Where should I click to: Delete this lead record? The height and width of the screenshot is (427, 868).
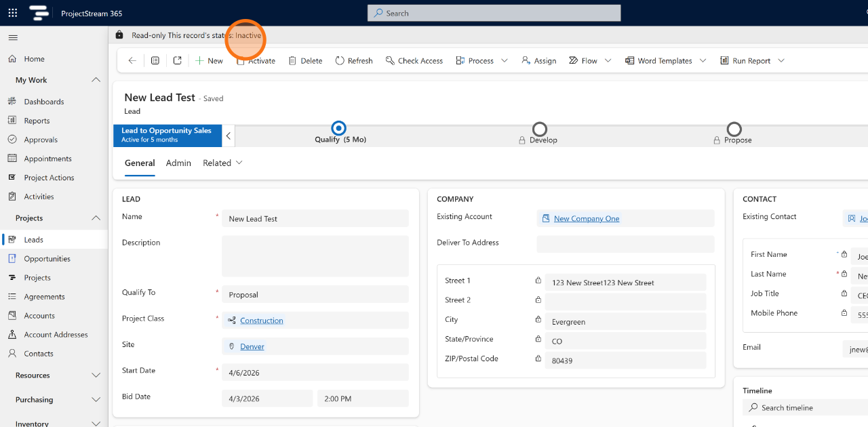click(x=305, y=60)
